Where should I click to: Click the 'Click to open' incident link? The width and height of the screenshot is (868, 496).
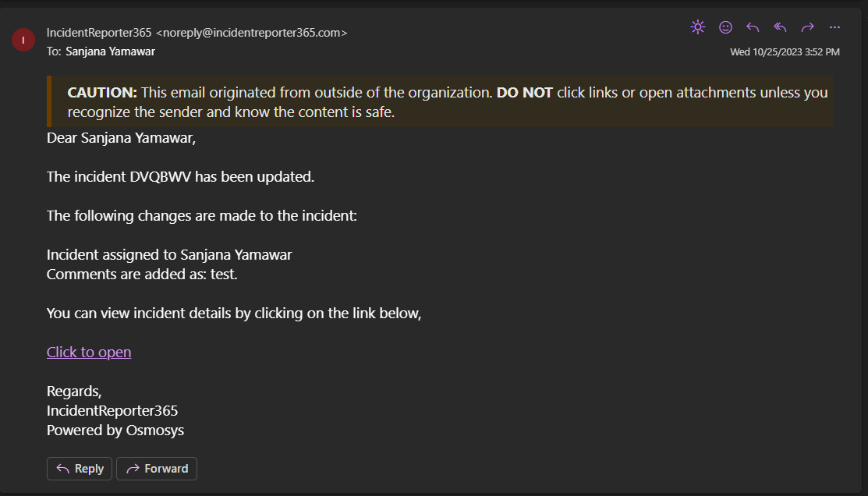point(89,352)
